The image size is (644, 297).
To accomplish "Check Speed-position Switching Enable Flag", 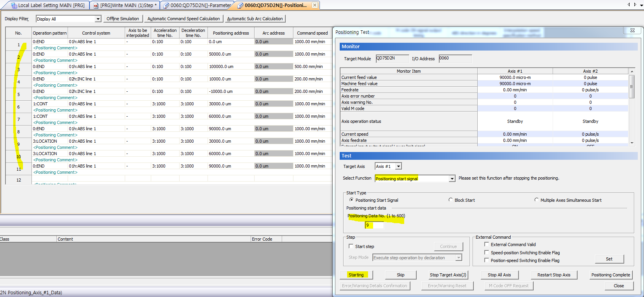I will point(487,252).
